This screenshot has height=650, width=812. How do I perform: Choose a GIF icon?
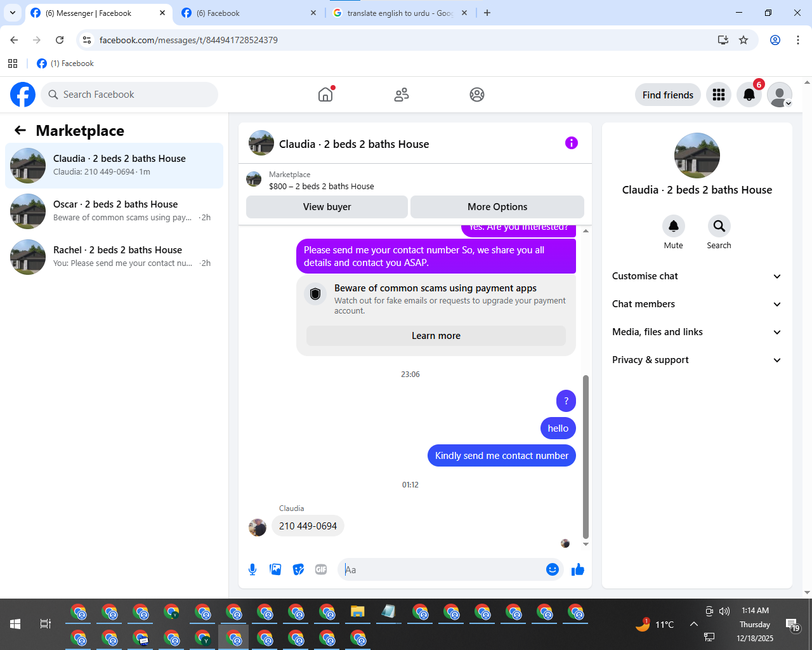321,569
